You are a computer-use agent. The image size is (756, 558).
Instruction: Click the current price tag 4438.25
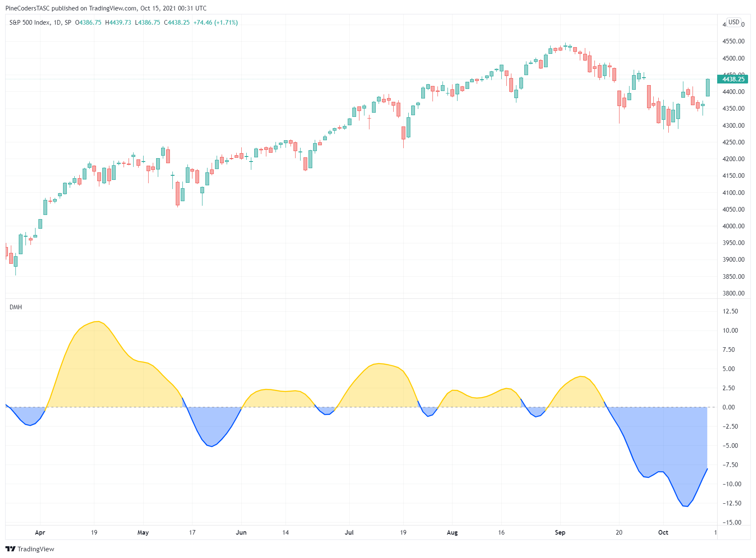coord(733,79)
